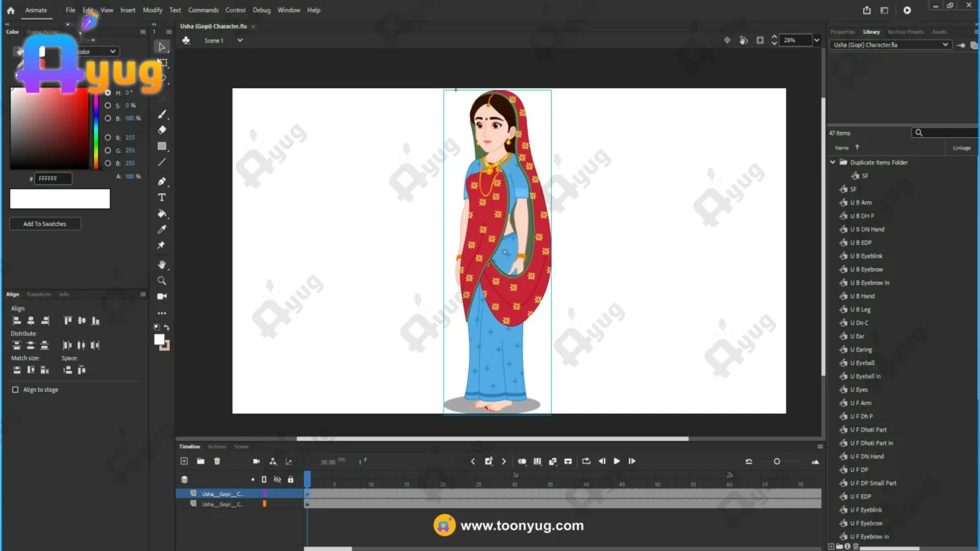Switch to the Properties tab
Image resolution: width=980 pixels, height=551 pixels.
tap(842, 32)
